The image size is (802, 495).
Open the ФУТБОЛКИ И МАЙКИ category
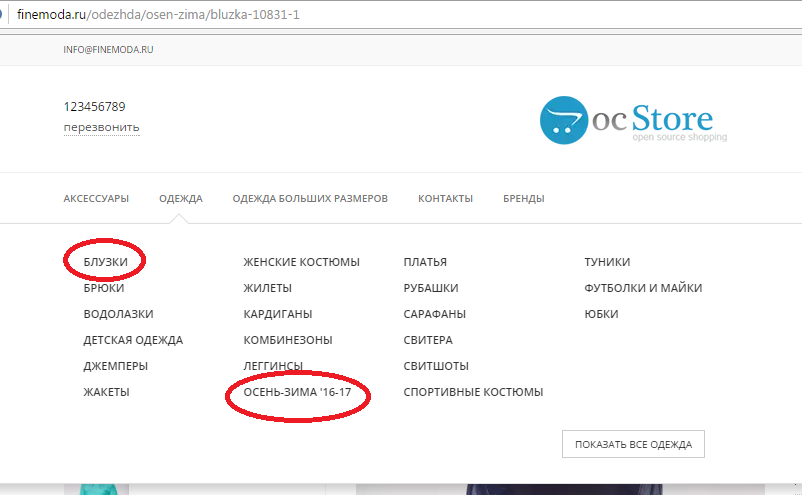pyautogui.click(x=643, y=288)
